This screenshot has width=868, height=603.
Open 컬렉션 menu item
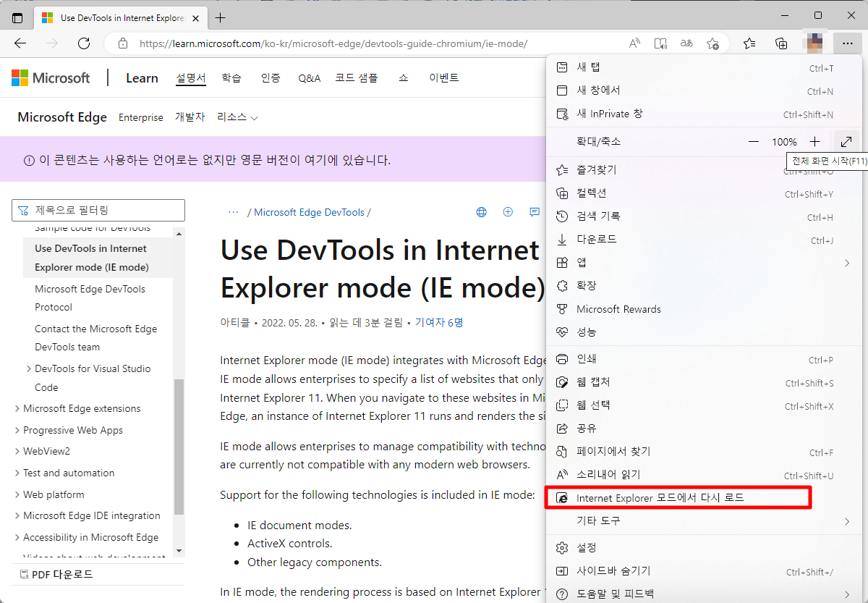(705, 193)
